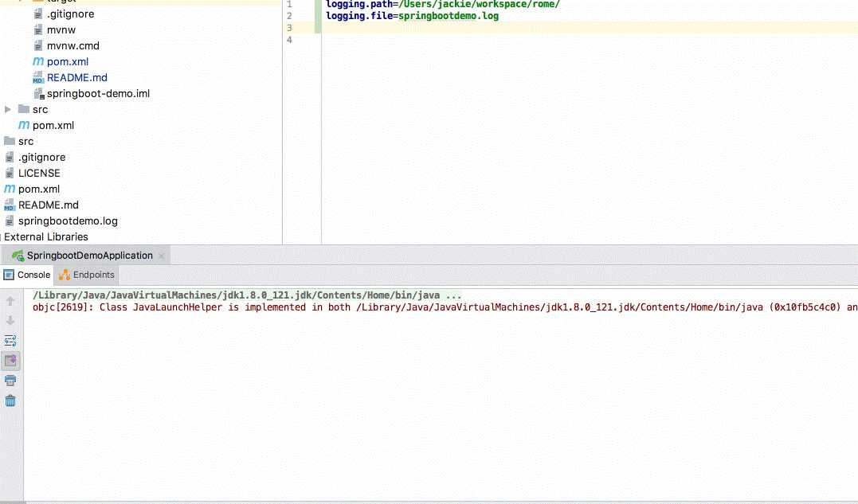The height and width of the screenshot is (504, 858).
Task: Click the objc[2619] error line in console
Action: click(x=445, y=307)
